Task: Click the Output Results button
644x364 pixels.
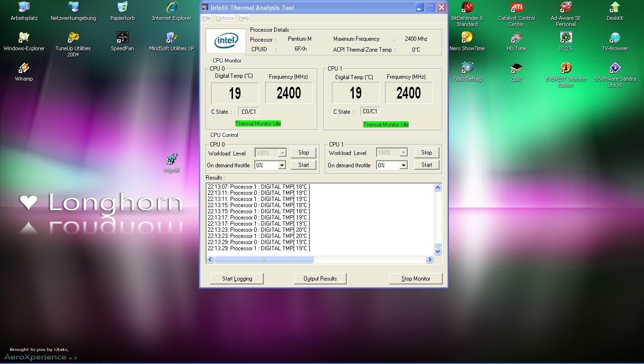Action: 320,279
